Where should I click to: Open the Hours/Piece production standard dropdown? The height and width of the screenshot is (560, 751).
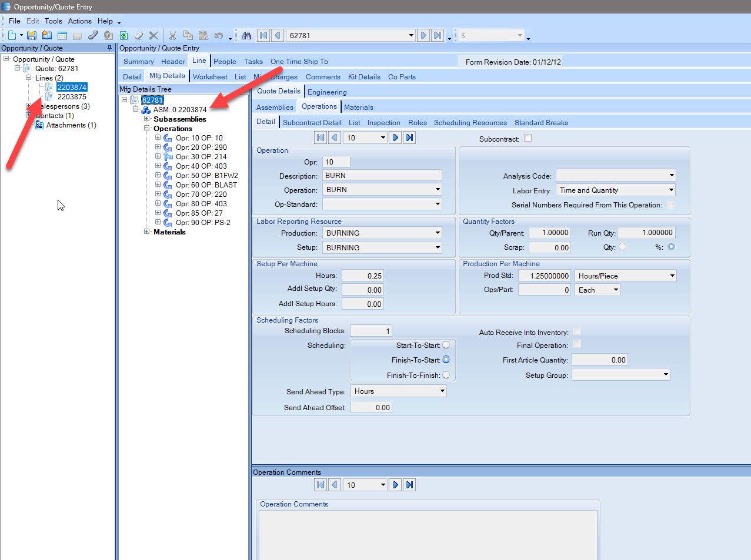tap(672, 276)
